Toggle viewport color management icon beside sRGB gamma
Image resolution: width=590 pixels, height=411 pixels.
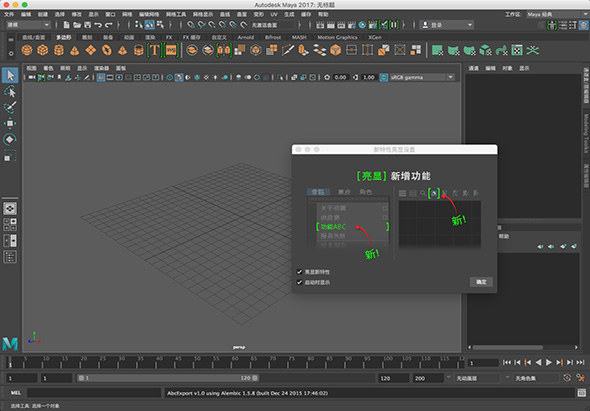point(383,77)
